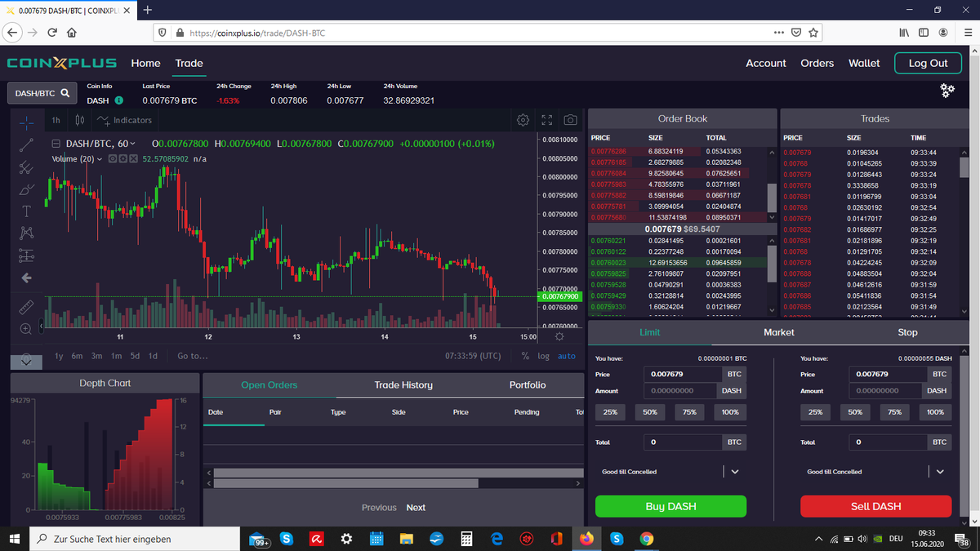
Task: Click the Buy DASH button
Action: coord(670,506)
